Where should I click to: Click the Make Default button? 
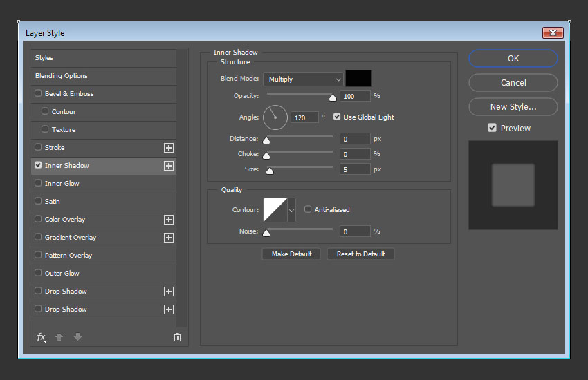point(291,254)
